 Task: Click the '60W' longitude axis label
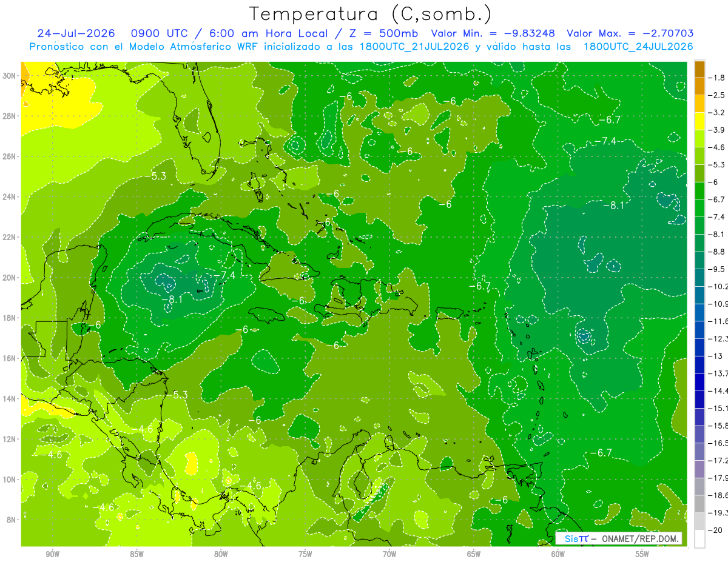[558, 554]
